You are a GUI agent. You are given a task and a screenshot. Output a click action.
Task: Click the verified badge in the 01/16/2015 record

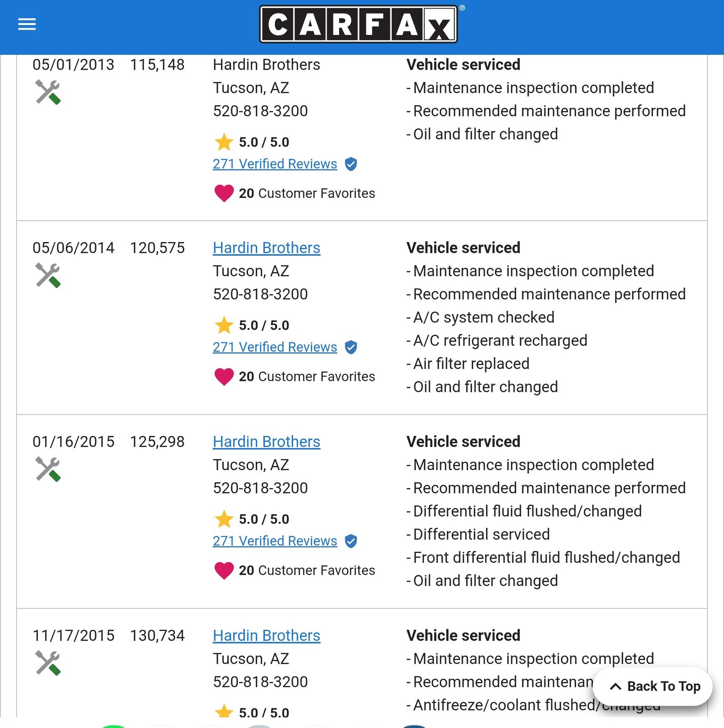pos(351,541)
